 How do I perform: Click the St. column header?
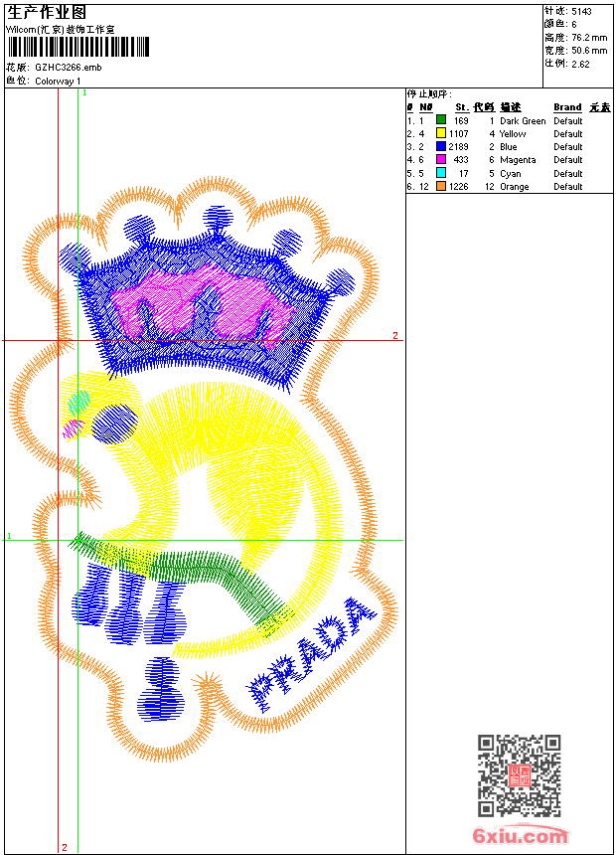[x=462, y=107]
